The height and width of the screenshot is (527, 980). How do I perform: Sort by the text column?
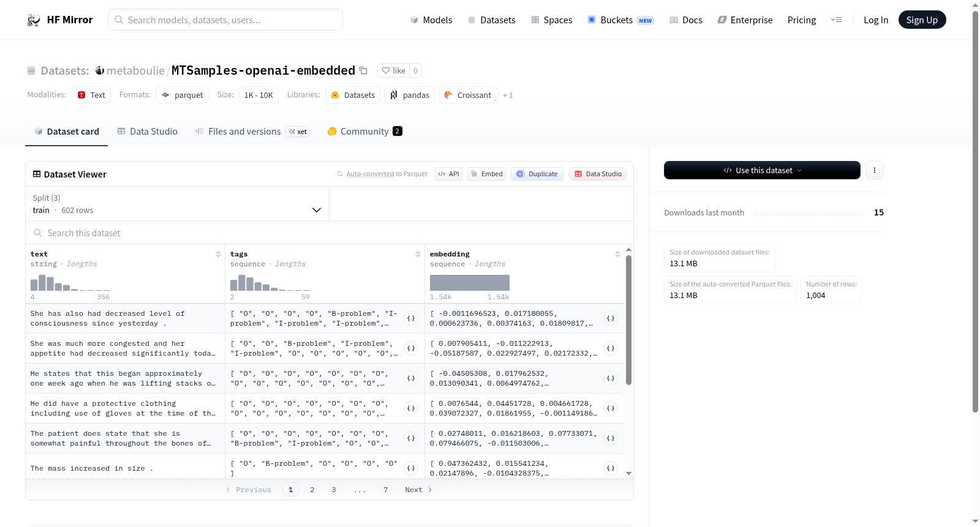tap(218, 254)
